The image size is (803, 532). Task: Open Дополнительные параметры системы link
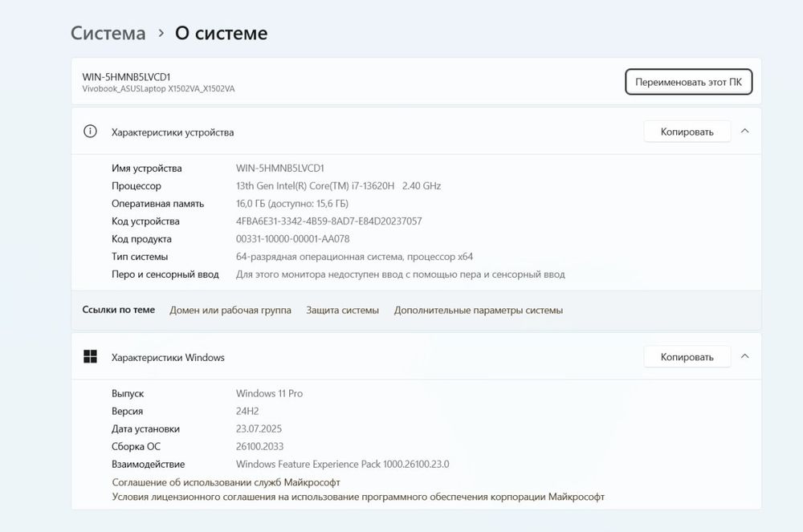pyautogui.click(x=479, y=310)
